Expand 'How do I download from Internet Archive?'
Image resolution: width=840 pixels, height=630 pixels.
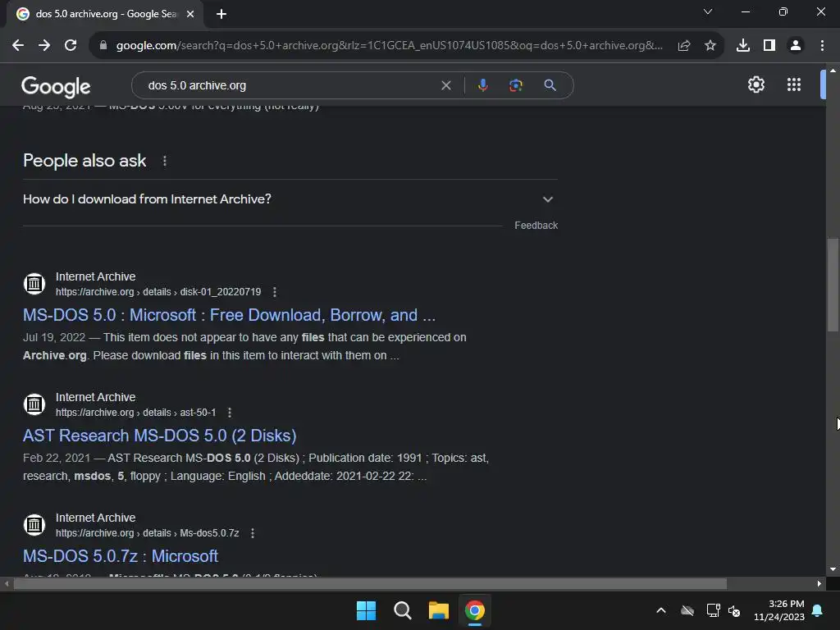click(290, 199)
